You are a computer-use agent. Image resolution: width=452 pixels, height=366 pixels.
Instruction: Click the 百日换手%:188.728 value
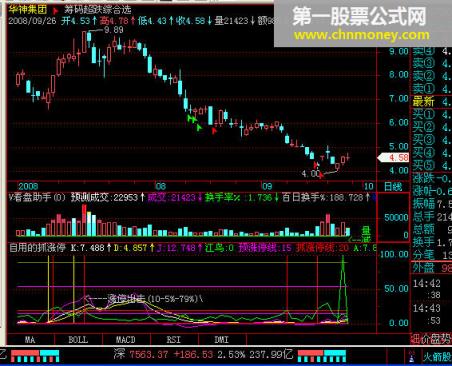point(326,197)
